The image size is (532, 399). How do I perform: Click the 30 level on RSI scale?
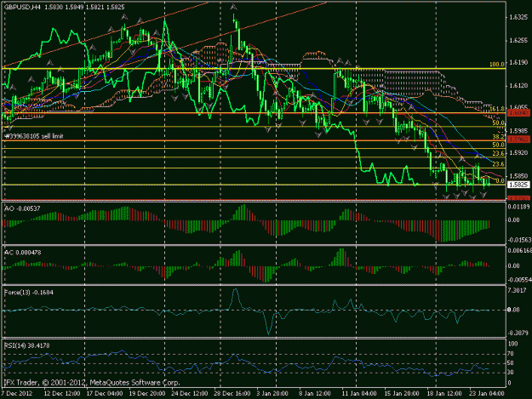click(512, 373)
